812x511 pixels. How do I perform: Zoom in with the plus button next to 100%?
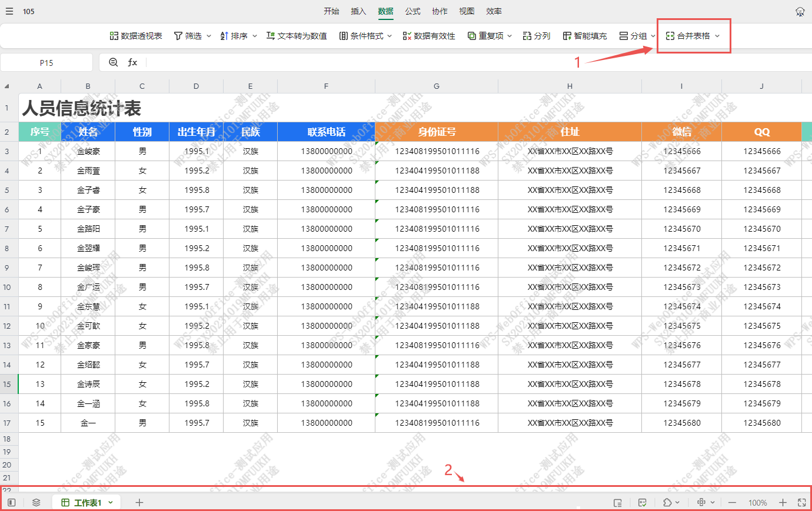point(783,503)
